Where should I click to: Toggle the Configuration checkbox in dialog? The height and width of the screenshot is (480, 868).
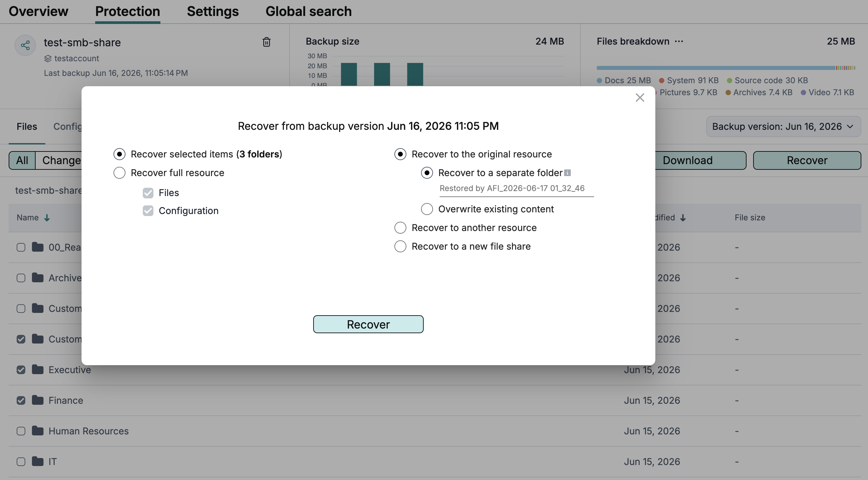(148, 211)
